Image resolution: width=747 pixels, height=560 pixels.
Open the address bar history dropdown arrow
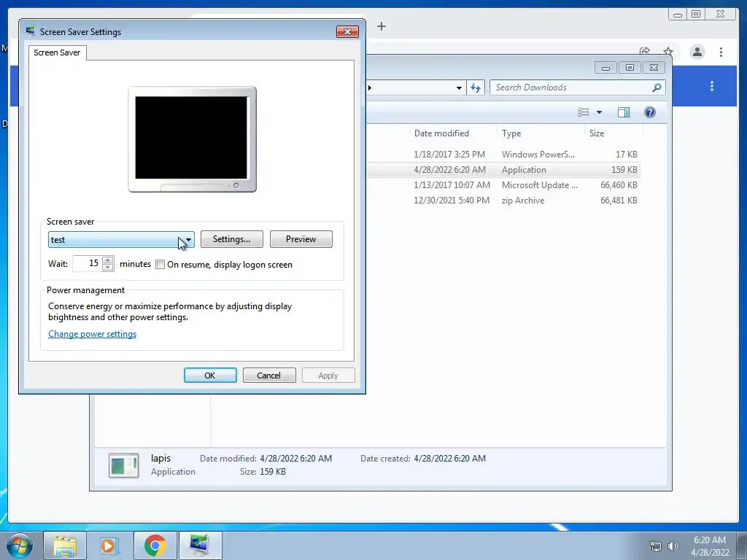coord(459,87)
